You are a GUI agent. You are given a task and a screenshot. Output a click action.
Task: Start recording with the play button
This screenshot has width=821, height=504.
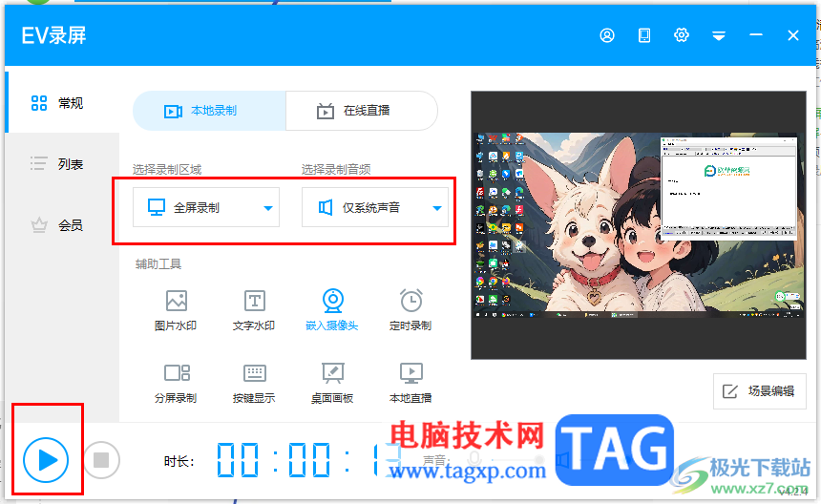(46, 460)
